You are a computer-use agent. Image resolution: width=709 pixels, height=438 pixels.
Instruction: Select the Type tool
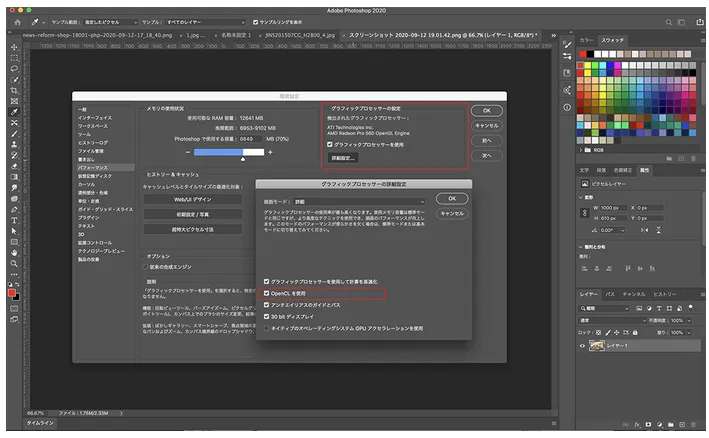tap(14, 221)
